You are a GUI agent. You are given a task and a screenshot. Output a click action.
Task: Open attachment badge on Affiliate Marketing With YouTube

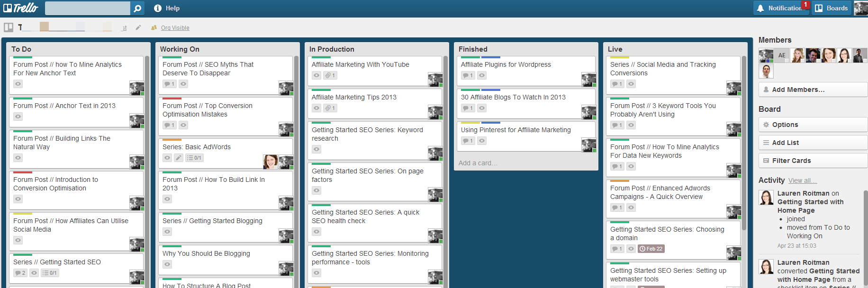tap(330, 75)
